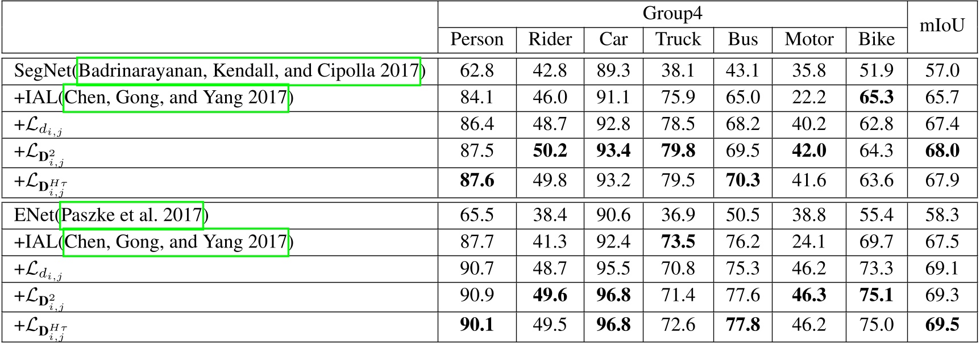Open the Badrinarayanan, Kendall, and Cipolla 2017 citation
Image resolution: width=980 pixels, height=344 pixels.
(248, 71)
